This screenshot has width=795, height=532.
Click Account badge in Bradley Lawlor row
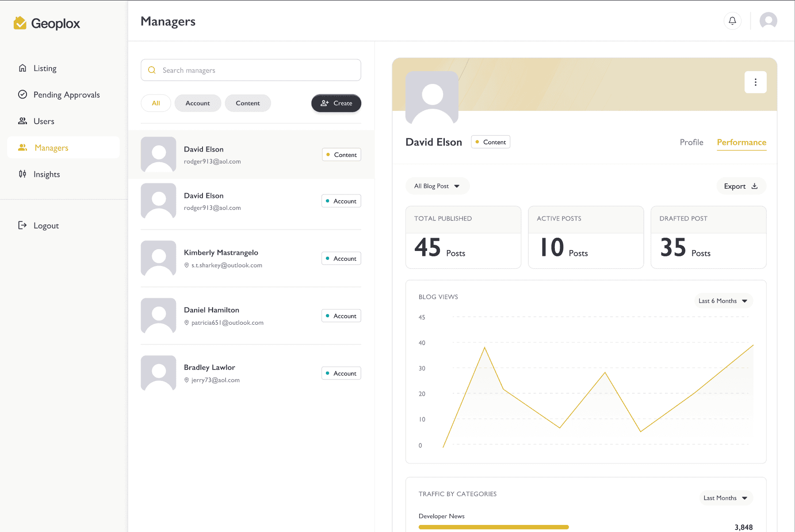click(341, 373)
